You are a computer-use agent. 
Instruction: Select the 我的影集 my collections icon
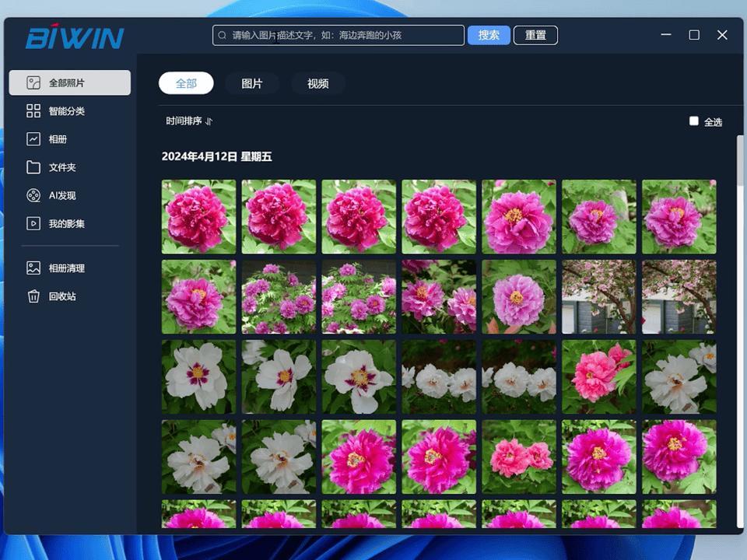pyautogui.click(x=33, y=223)
